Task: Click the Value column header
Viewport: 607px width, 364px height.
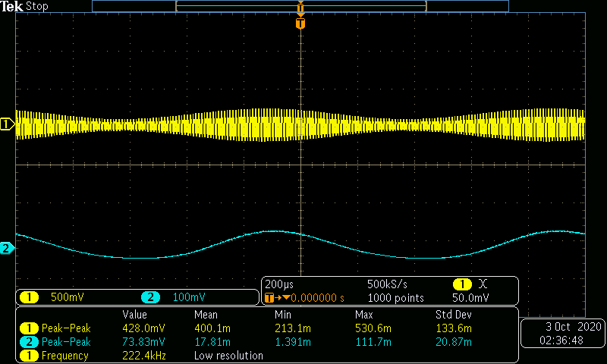Action: 135,315
